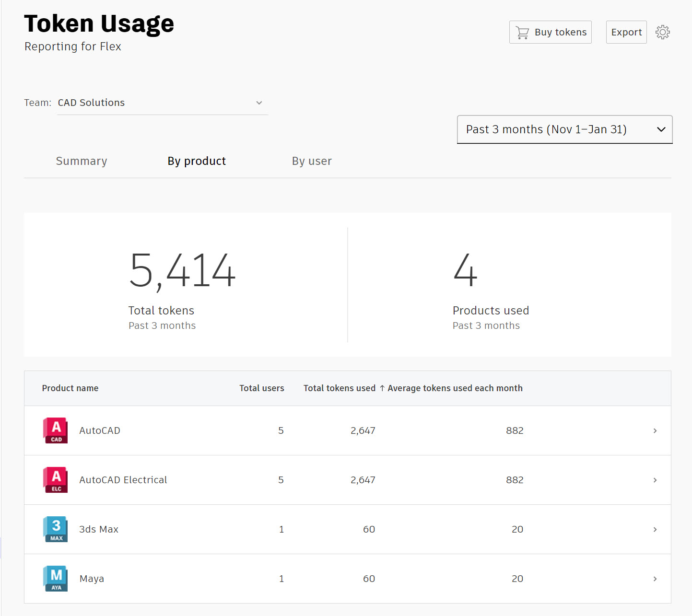Screen dimensions: 692x616
Task: Click the 3ds Max product name
Action: (x=99, y=529)
